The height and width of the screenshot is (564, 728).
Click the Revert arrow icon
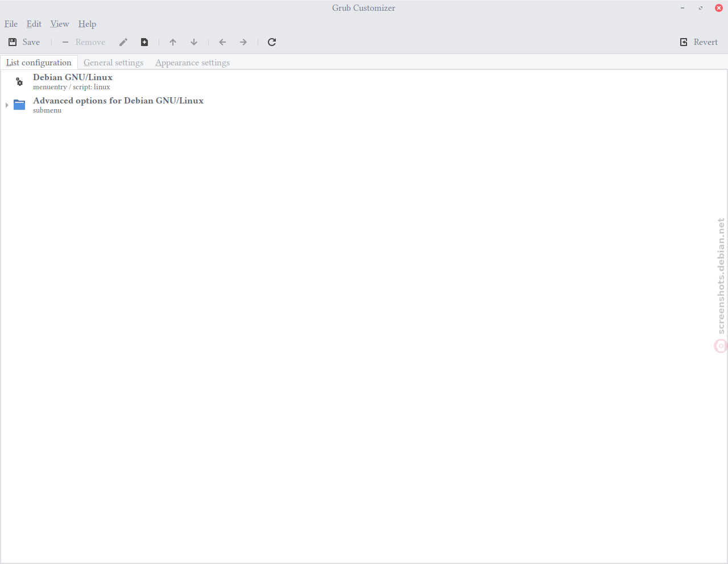pos(684,42)
